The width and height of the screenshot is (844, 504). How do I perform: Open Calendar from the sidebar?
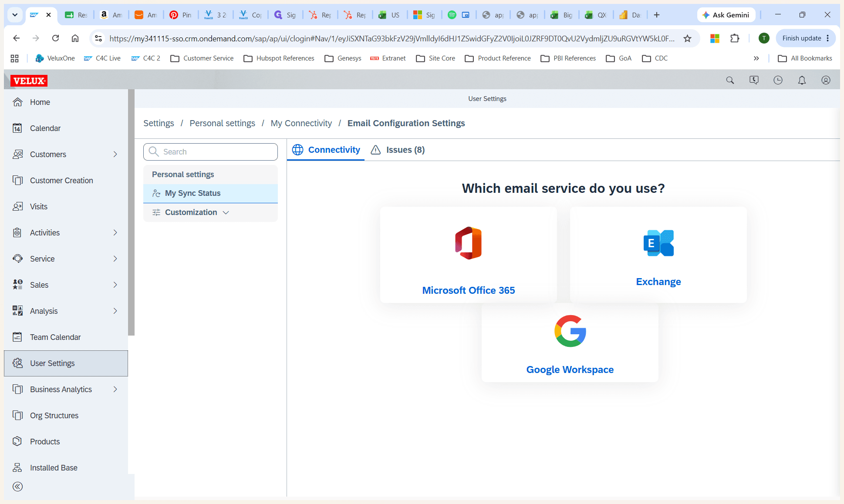(x=66, y=128)
